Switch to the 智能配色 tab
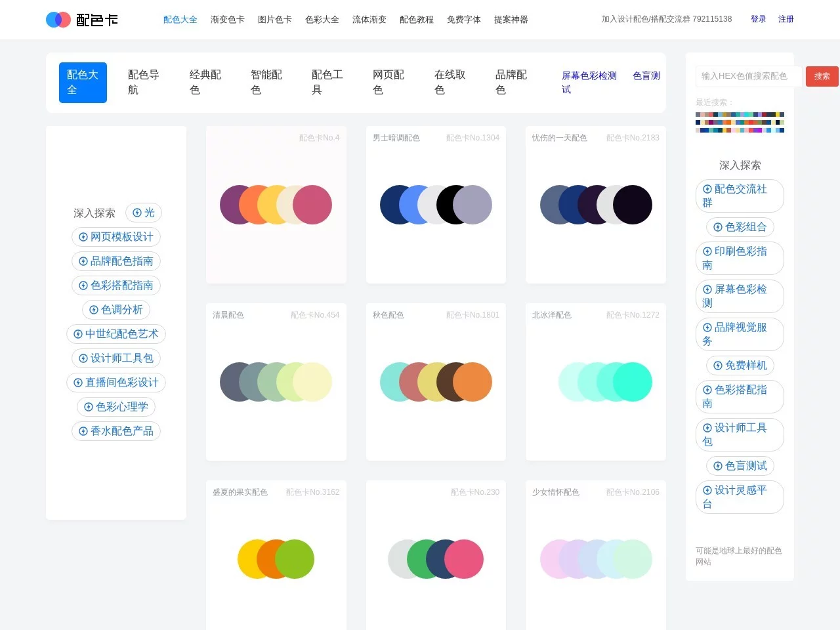Viewport: 840px width, 630px height. pos(266,83)
